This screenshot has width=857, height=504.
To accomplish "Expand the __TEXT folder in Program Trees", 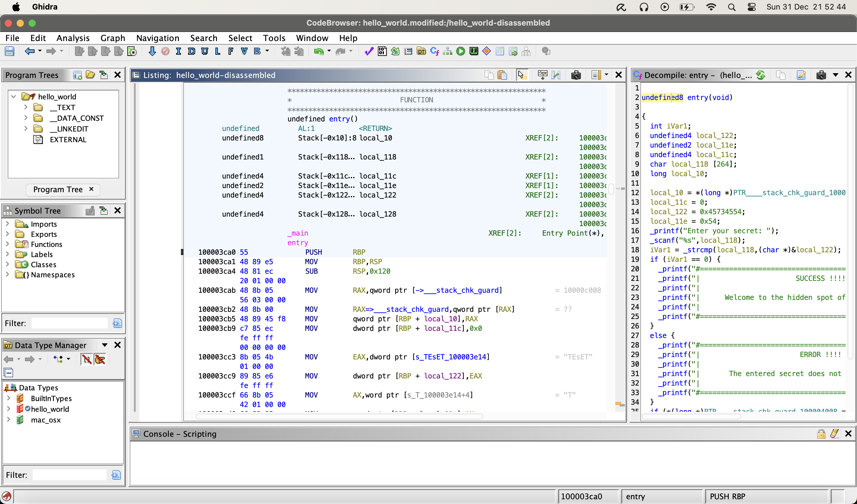I will tap(26, 107).
